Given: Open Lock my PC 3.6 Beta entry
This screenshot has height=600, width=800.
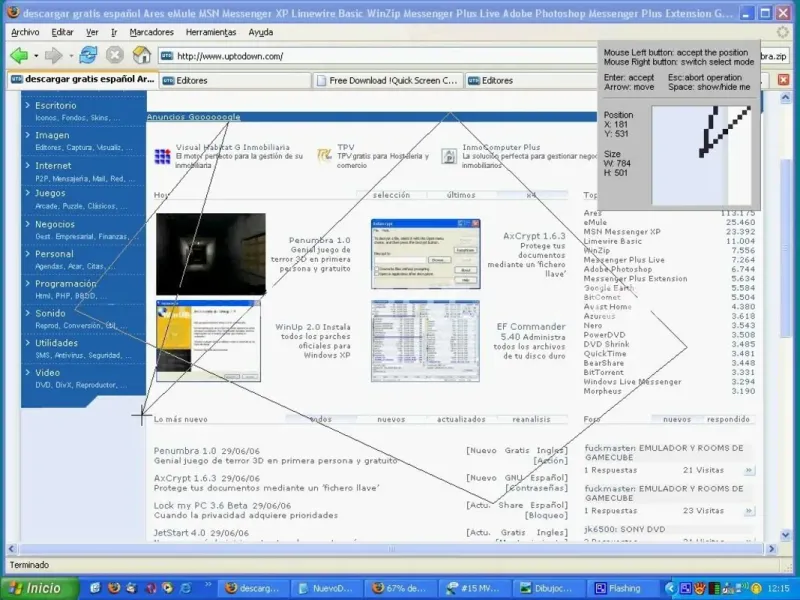Looking at the screenshot, I should pos(222,506).
